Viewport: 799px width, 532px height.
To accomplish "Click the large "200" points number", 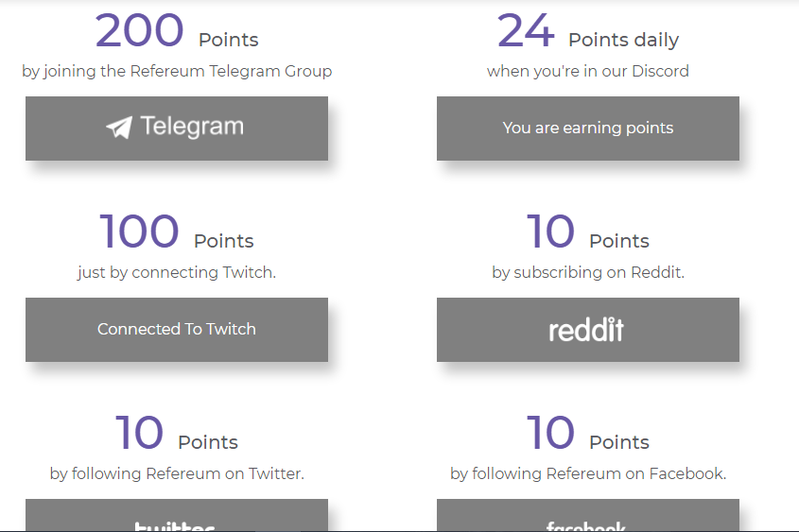I will click(x=140, y=31).
